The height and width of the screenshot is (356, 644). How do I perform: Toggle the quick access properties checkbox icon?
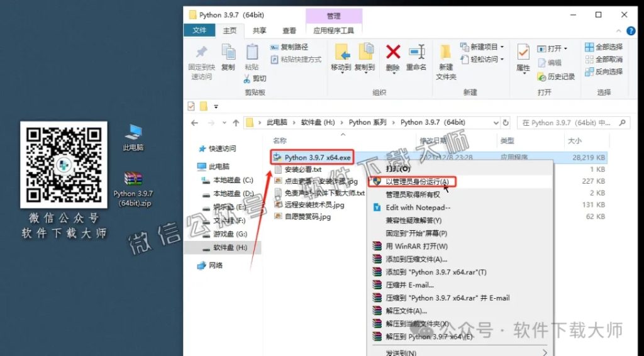(x=191, y=106)
